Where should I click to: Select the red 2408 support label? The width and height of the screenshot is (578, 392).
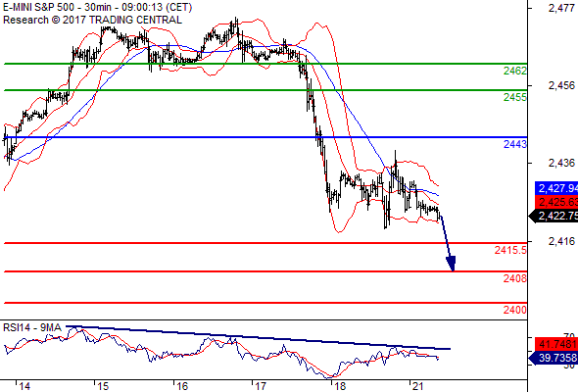point(515,278)
